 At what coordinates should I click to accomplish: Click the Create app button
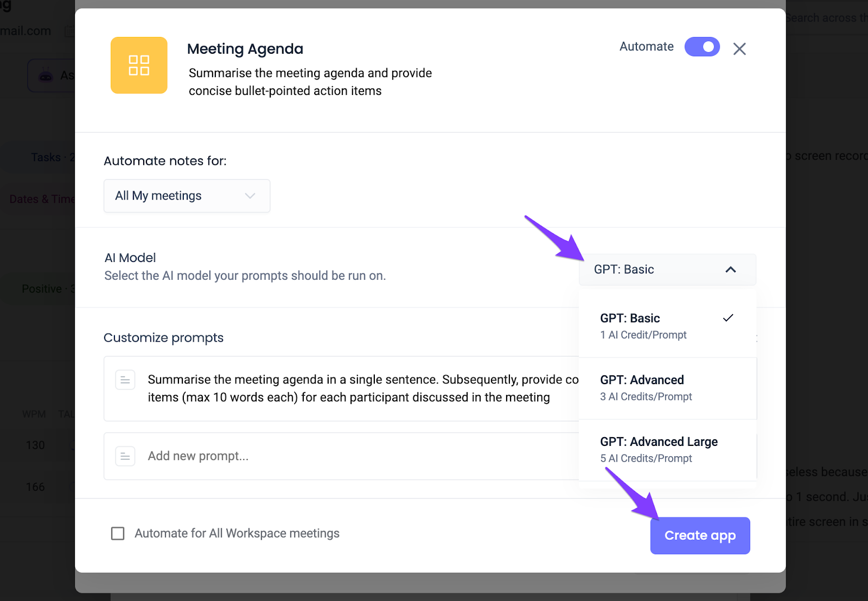(700, 535)
